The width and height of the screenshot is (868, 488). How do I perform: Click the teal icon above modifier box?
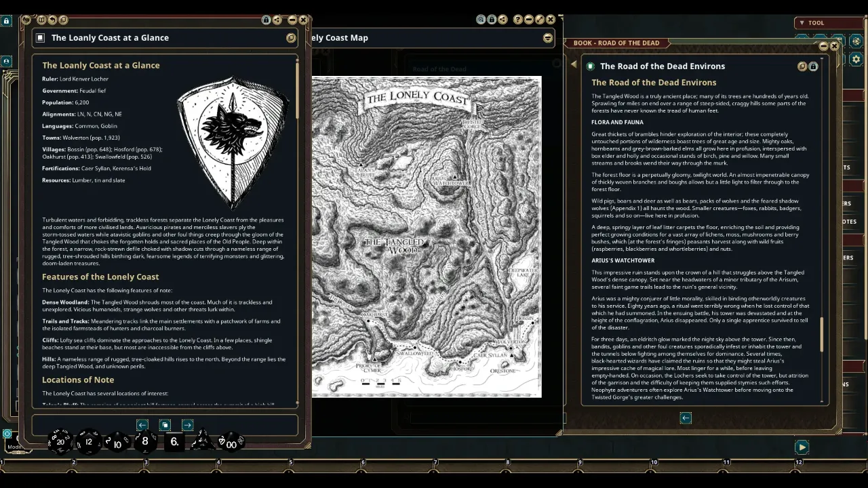7,434
